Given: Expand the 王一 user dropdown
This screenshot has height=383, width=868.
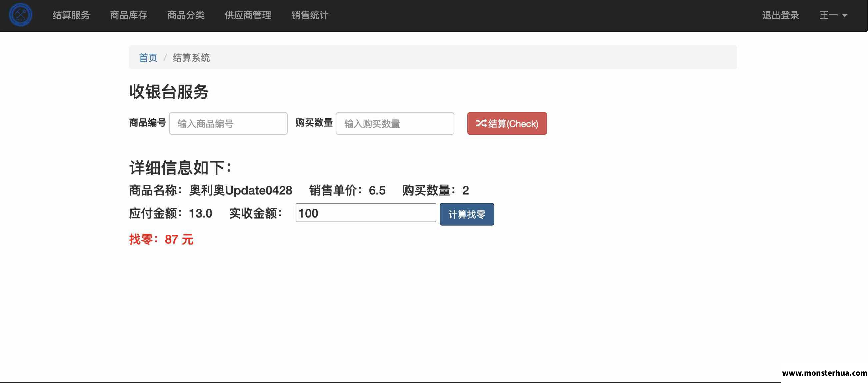Looking at the screenshot, I should (833, 15).
